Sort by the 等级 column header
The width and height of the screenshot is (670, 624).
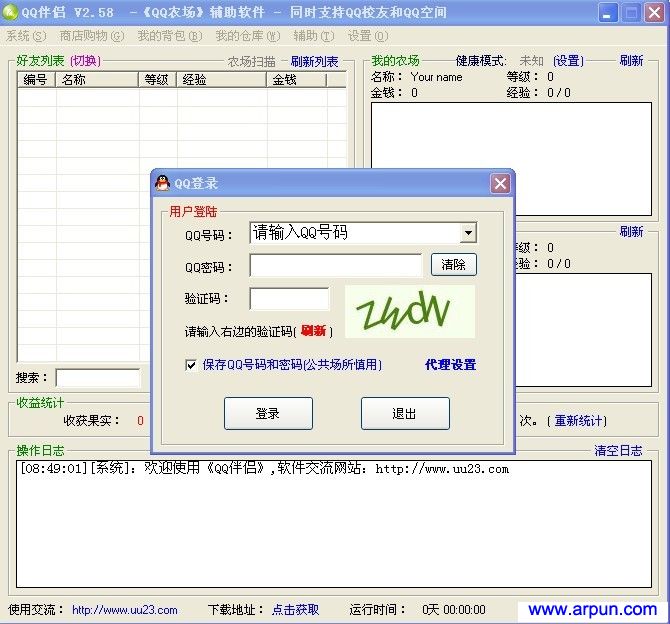(x=158, y=79)
